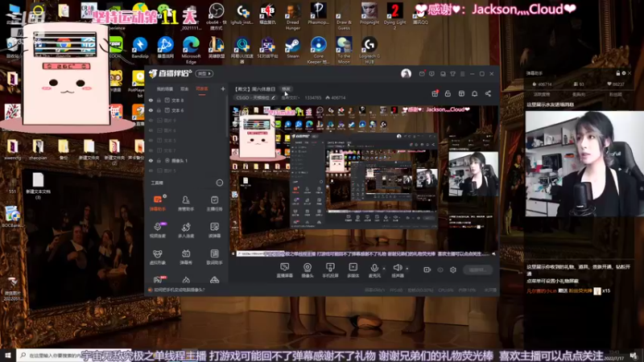Show the hidden 文本 5 layer

point(151,140)
